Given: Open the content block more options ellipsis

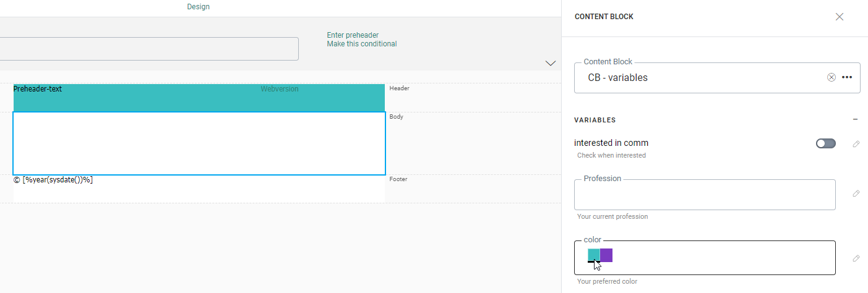Looking at the screenshot, I should coord(847,77).
